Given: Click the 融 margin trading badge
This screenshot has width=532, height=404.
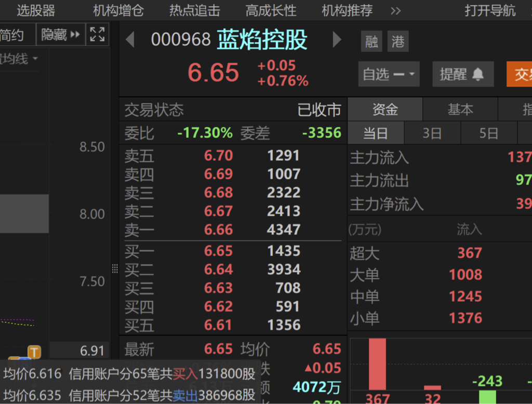Looking at the screenshot, I should click(x=371, y=42).
